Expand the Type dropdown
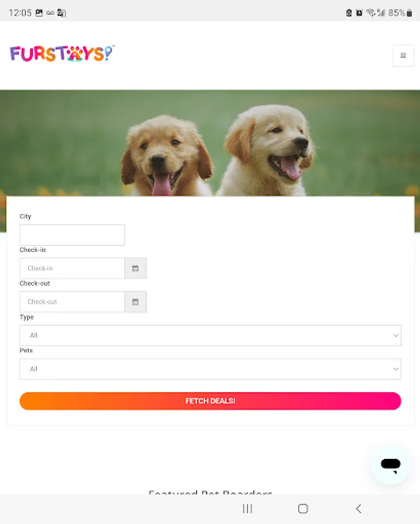Image resolution: width=420 pixels, height=524 pixels. [210, 335]
